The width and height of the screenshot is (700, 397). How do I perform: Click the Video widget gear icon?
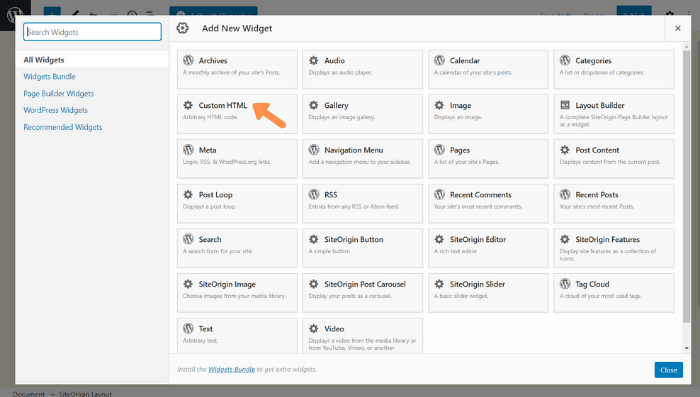click(x=314, y=328)
